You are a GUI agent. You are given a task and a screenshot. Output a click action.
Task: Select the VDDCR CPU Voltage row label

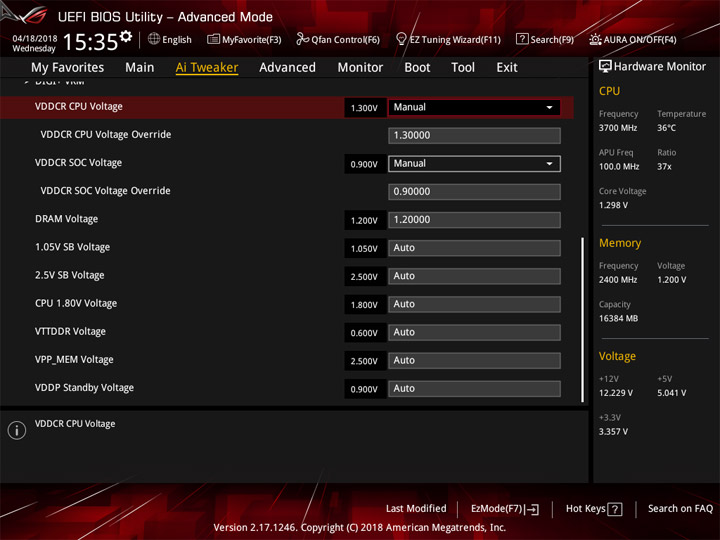[79, 107]
